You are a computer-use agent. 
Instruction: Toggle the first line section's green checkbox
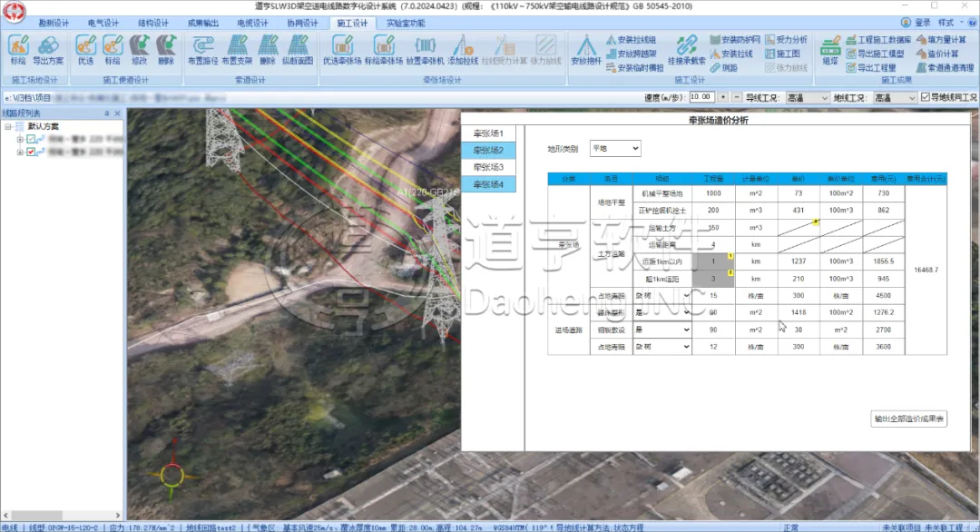(x=31, y=139)
